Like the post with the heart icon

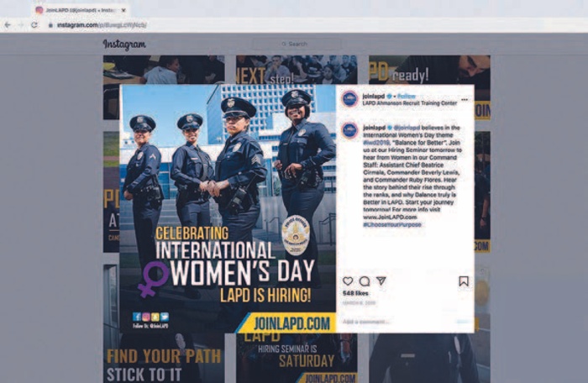click(x=348, y=281)
